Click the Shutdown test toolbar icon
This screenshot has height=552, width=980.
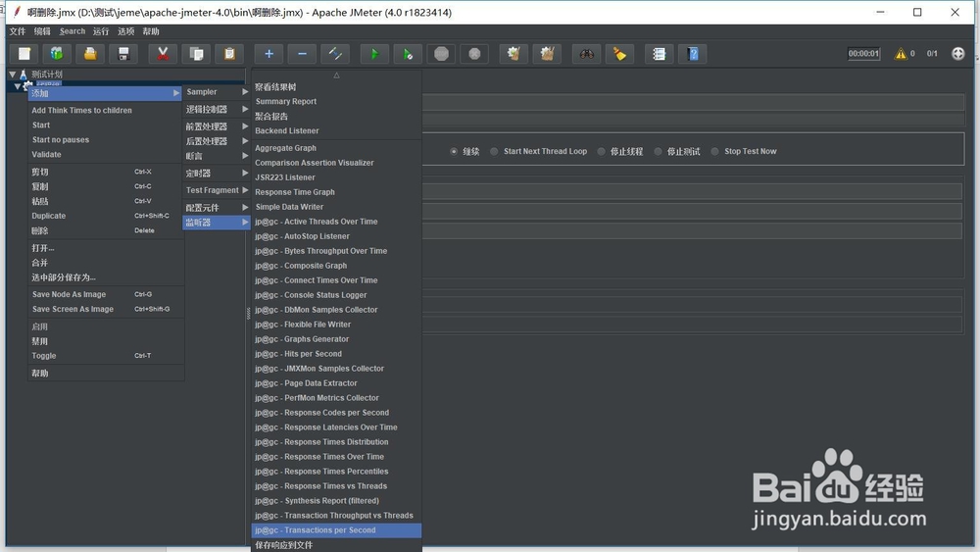(474, 54)
